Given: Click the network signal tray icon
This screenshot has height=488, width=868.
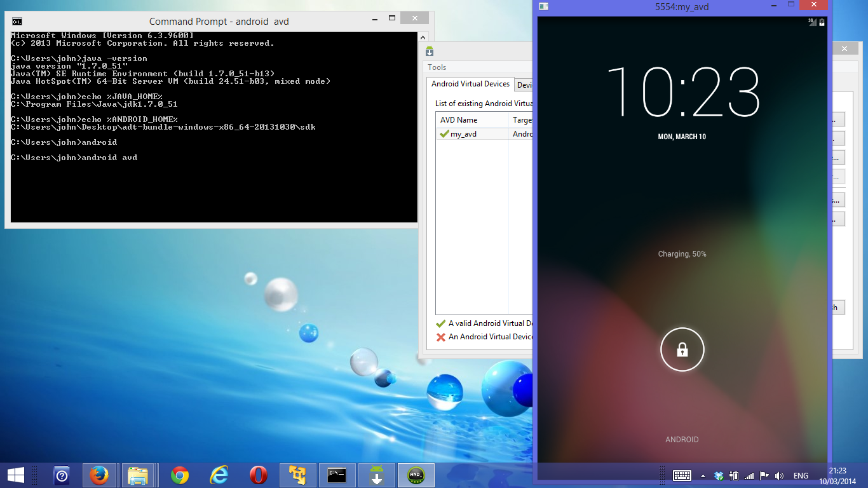Looking at the screenshot, I should 749,475.
